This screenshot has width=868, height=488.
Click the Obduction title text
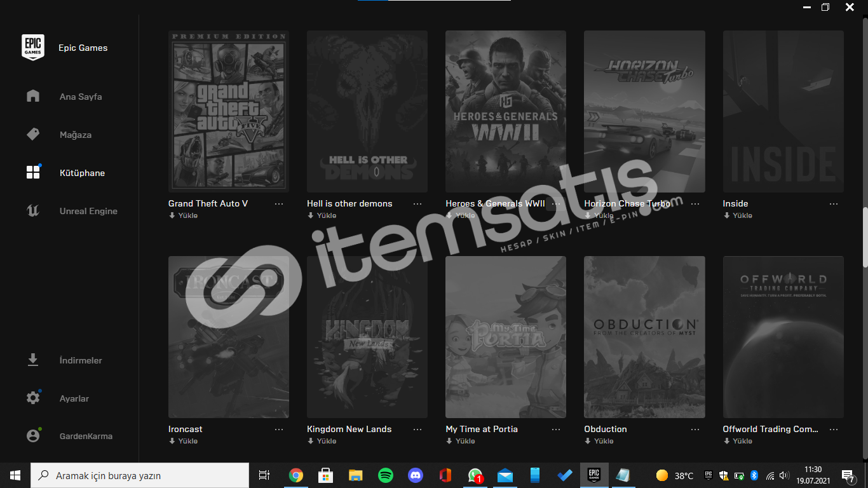[x=606, y=429]
